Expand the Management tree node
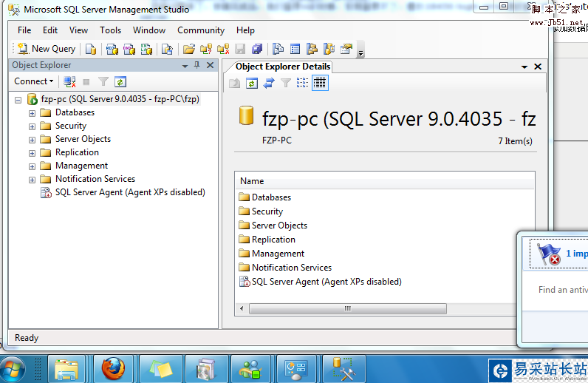The width and height of the screenshot is (588, 383). [x=33, y=166]
